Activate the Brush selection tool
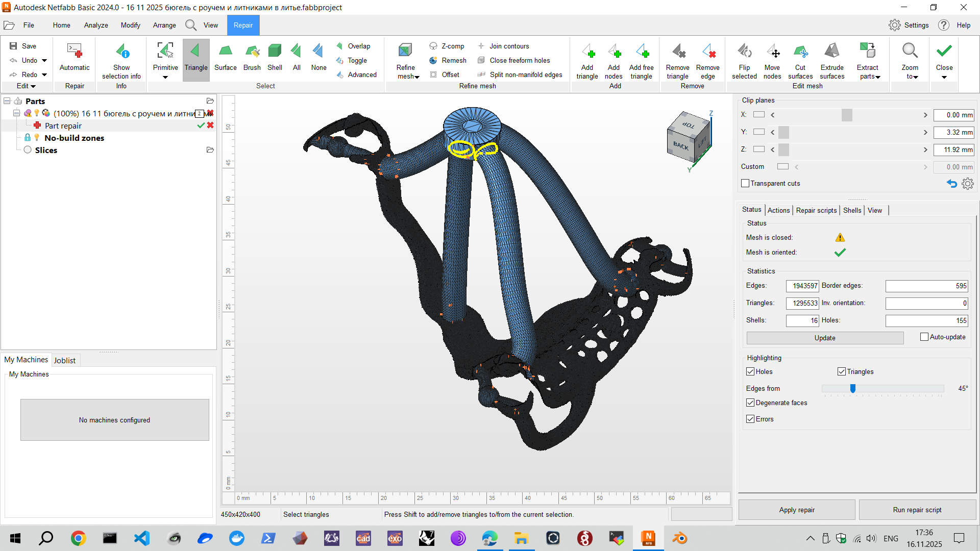Screen dimensions: 980x551 252,59
